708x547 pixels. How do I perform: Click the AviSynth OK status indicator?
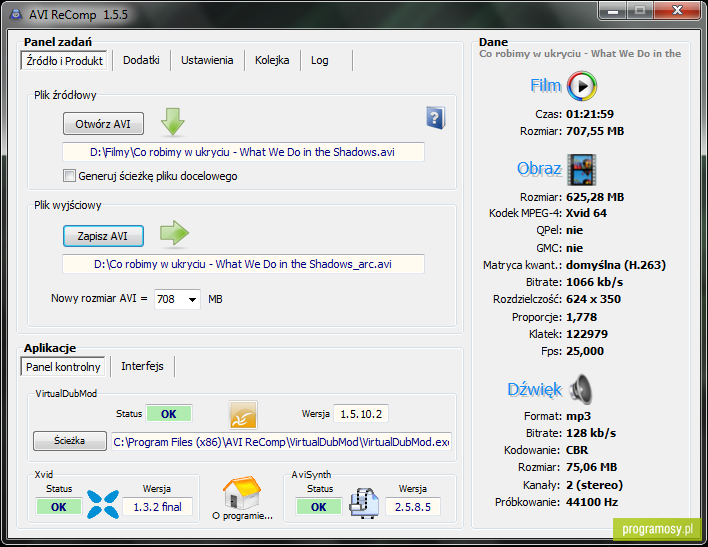318,507
